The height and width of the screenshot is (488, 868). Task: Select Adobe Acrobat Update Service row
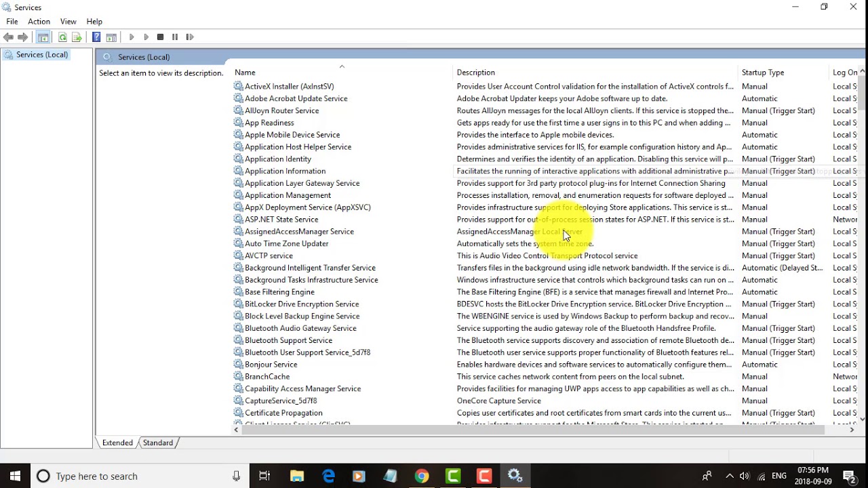pyautogui.click(x=296, y=98)
